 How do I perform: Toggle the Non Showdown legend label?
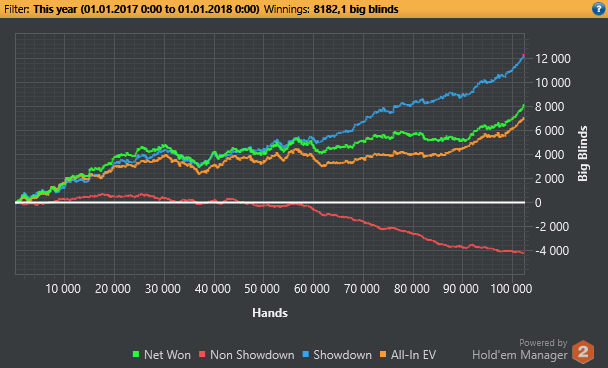(252, 355)
